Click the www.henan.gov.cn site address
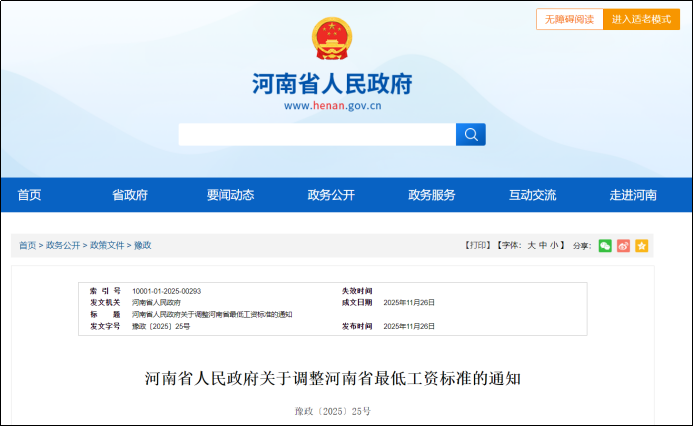Image resolution: width=694 pixels, height=427 pixels. (332, 105)
